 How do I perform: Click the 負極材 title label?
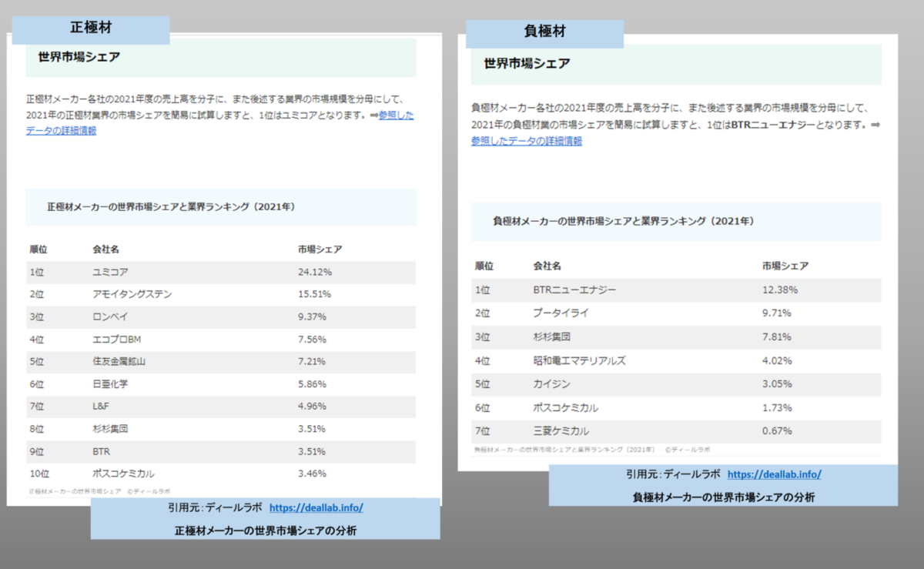coord(545,33)
